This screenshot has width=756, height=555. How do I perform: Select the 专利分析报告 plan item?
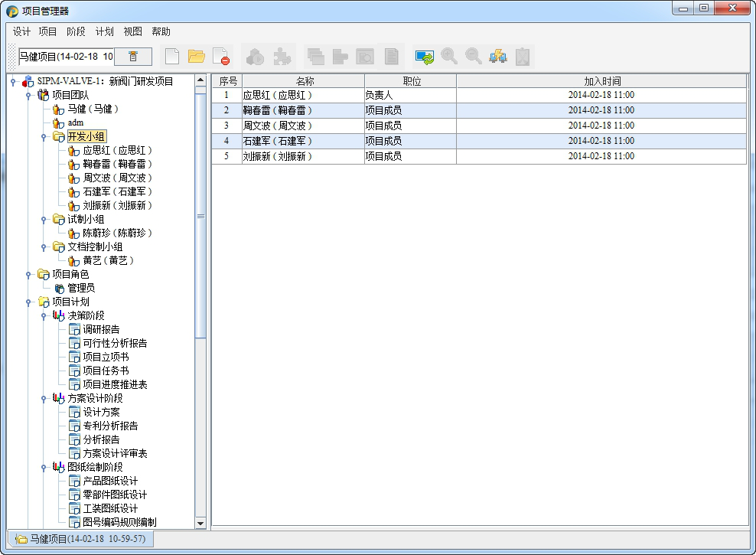pyautogui.click(x=110, y=426)
